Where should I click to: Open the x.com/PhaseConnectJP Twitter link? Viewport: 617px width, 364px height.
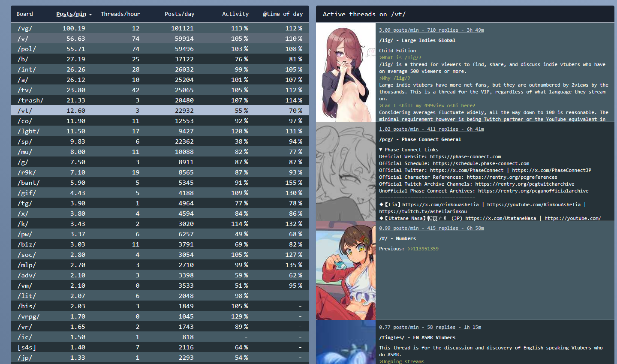point(552,170)
